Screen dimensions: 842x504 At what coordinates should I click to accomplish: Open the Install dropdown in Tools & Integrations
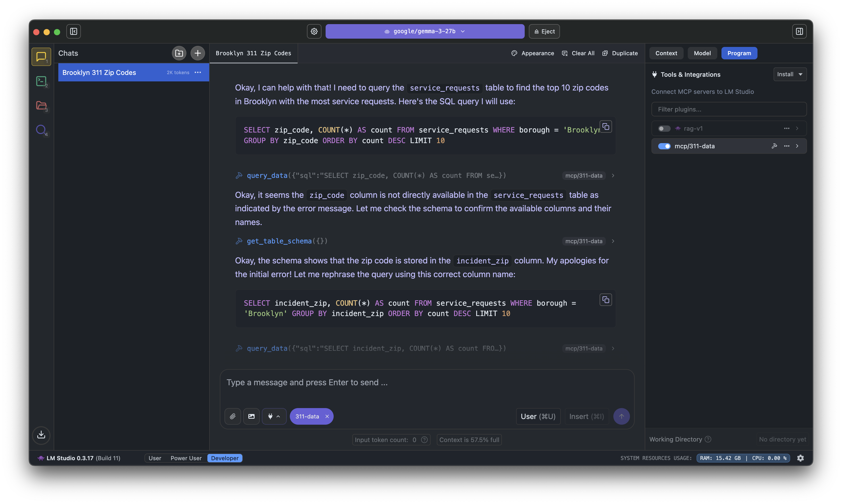tap(790, 74)
